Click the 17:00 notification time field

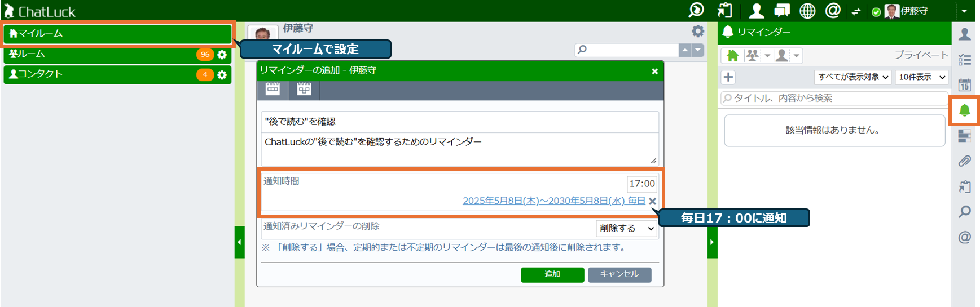coord(642,184)
